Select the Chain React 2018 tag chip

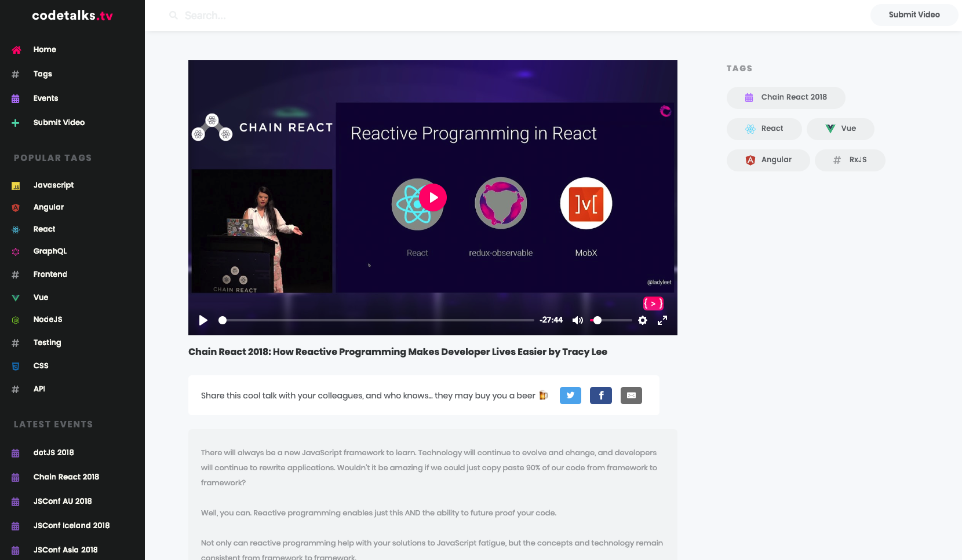786,97
